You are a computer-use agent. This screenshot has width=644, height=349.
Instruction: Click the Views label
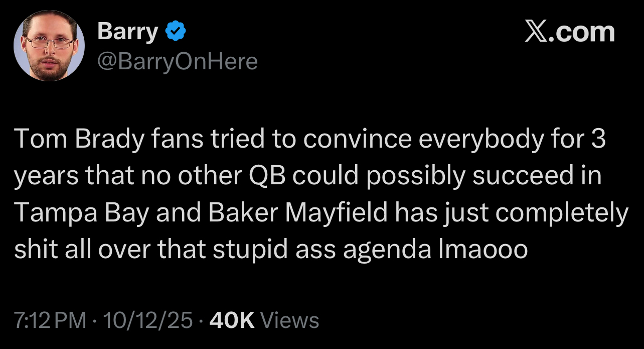tap(290, 320)
